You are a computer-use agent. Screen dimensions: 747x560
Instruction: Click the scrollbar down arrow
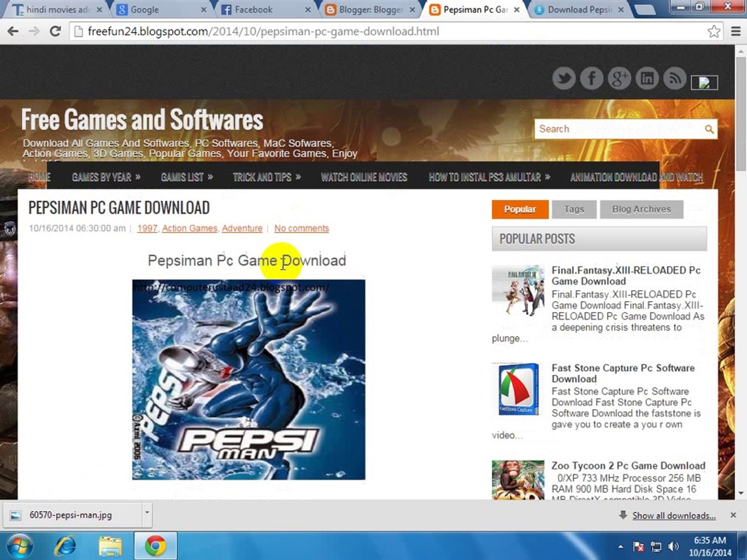tap(741, 493)
